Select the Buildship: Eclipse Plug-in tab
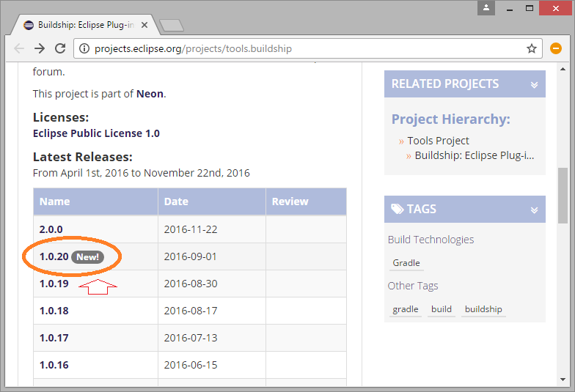Viewport: 575px width, 392px height. [x=84, y=25]
